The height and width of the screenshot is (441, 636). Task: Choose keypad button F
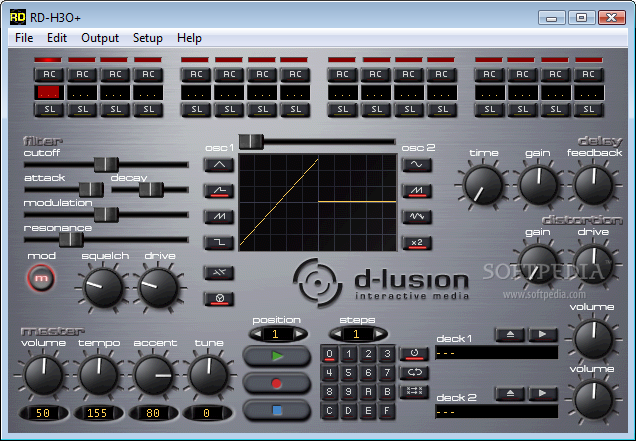pos(387,411)
